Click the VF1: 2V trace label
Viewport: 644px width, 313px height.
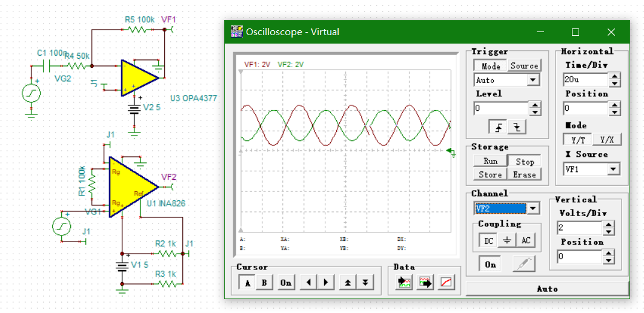257,64
